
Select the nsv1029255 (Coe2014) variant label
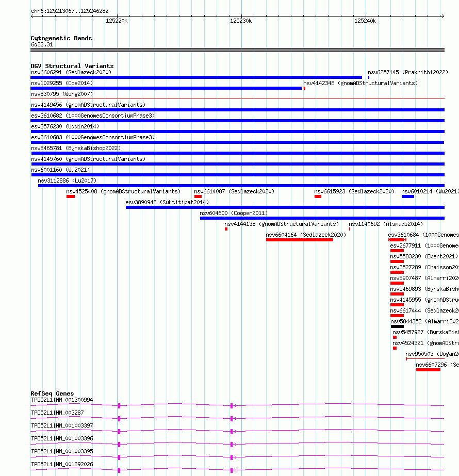[62, 83]
